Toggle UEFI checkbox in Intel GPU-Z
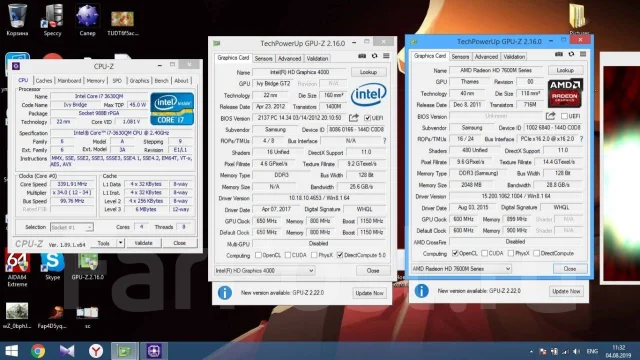This screenshot has width=640, height=360. (x=367, y=118)
